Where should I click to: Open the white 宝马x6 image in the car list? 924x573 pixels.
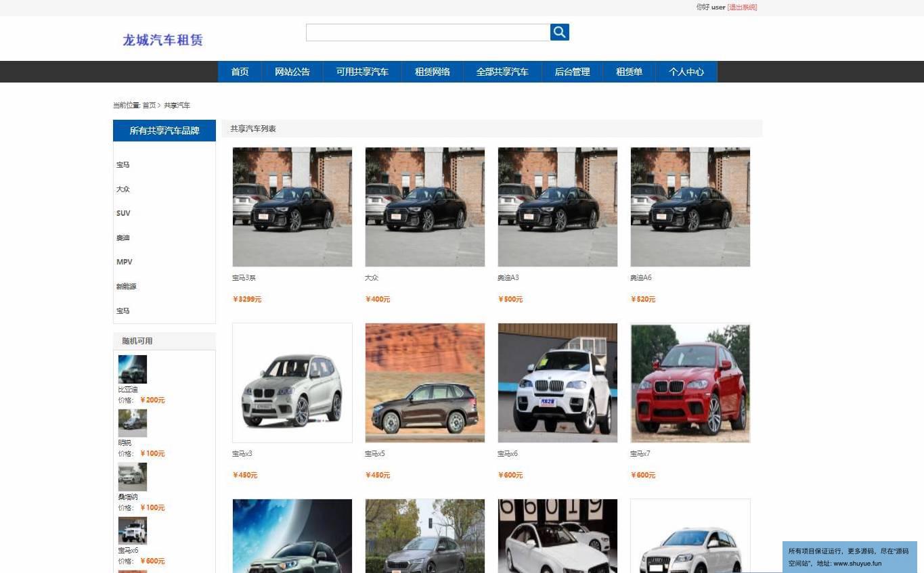tap(558, 383)
